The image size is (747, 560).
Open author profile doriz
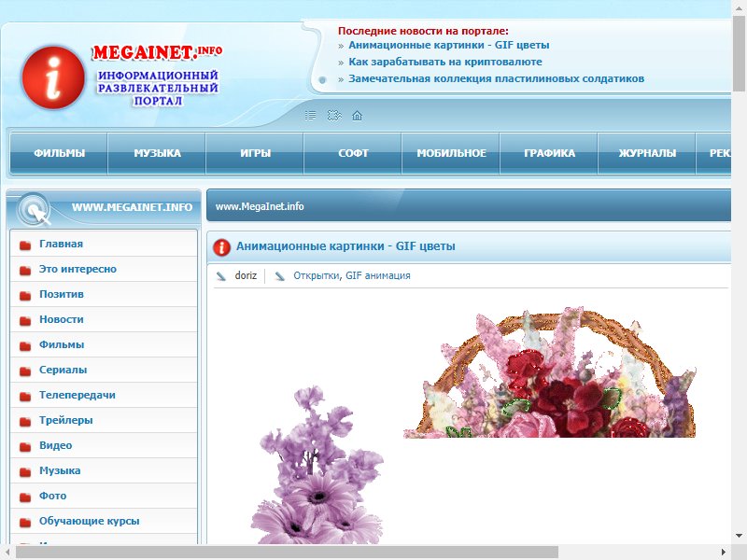click(x=246, y=275)
